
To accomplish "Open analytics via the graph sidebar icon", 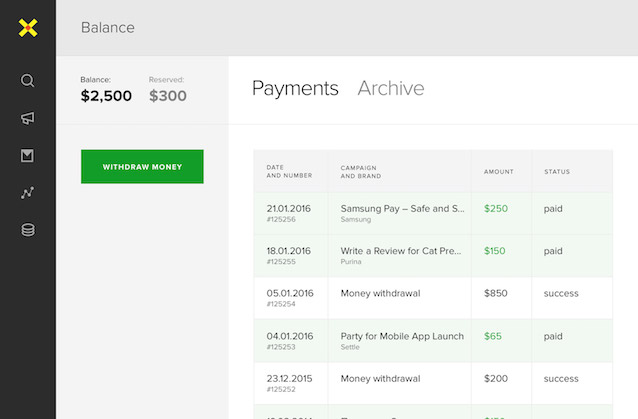I will 28,192.
